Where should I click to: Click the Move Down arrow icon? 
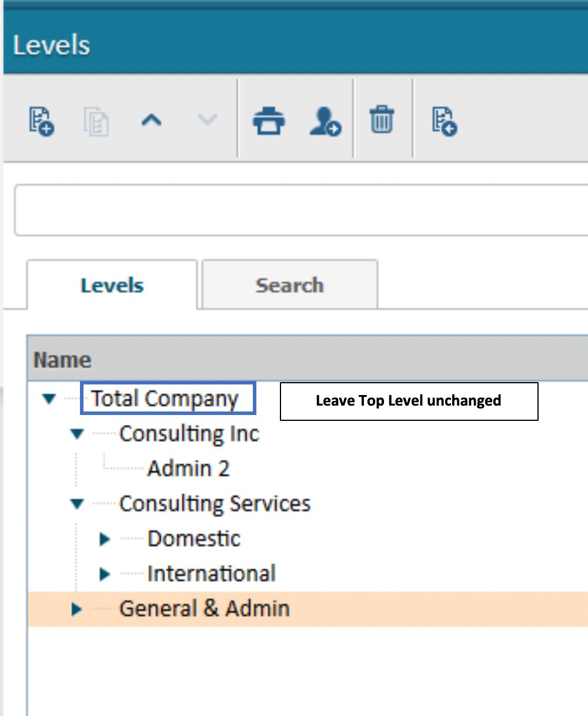click(x=206, y=121)
